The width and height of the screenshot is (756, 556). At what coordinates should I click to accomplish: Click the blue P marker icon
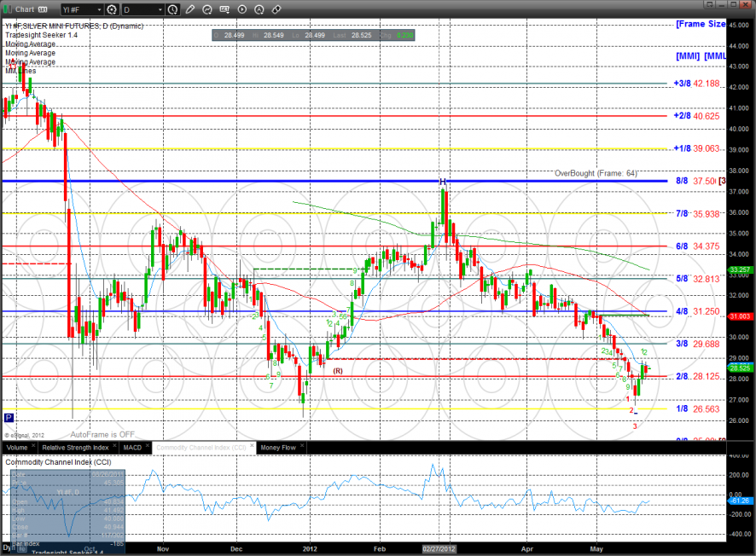9,418
